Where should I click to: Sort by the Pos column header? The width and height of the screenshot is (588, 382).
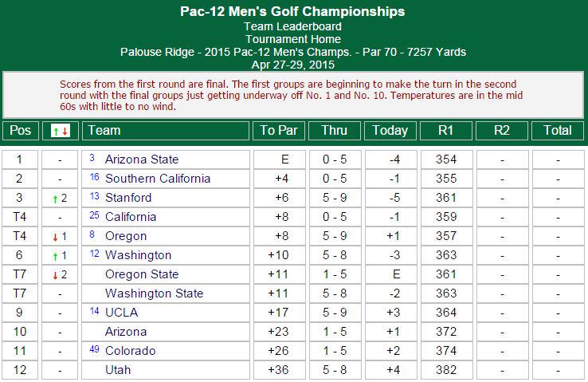(x=20, y=131)
